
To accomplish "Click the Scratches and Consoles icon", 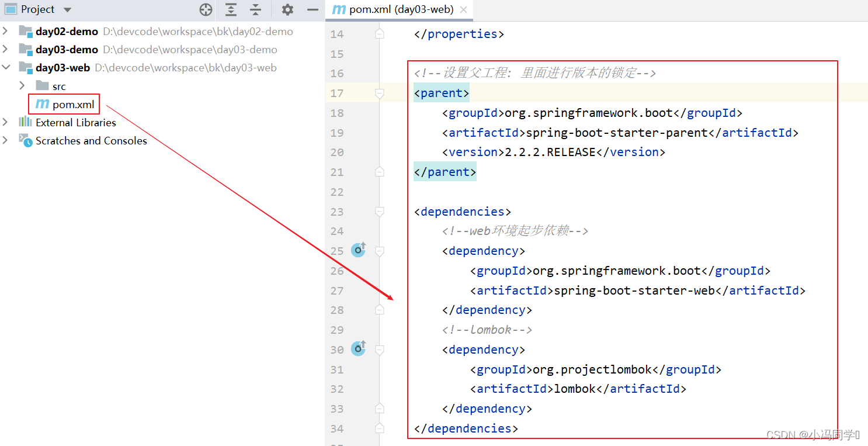I will pyautogui.click(x=25, y=140).
